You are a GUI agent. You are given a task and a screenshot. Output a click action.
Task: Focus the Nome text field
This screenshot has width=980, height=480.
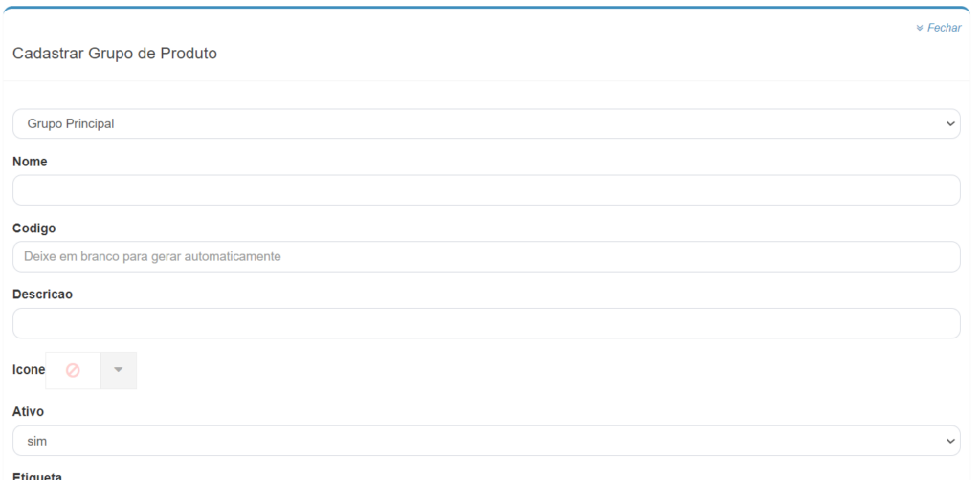(485, 190)
